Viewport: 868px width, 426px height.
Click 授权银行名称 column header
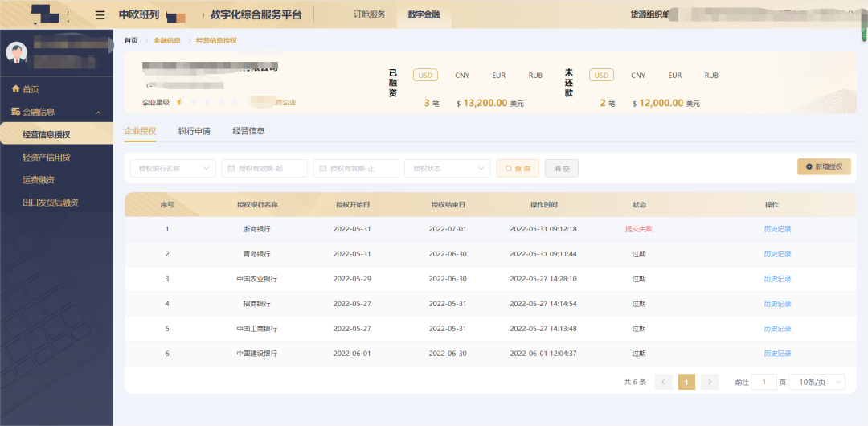[x=257, y=205]
